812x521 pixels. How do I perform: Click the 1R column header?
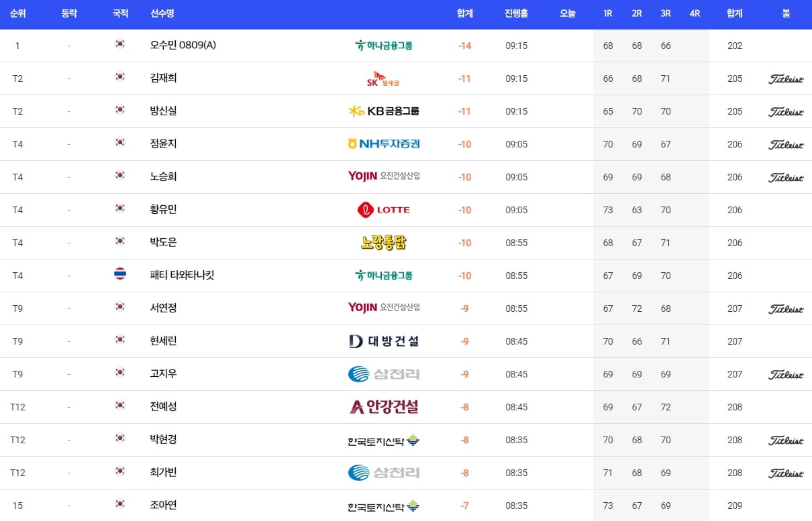[607, 13]
